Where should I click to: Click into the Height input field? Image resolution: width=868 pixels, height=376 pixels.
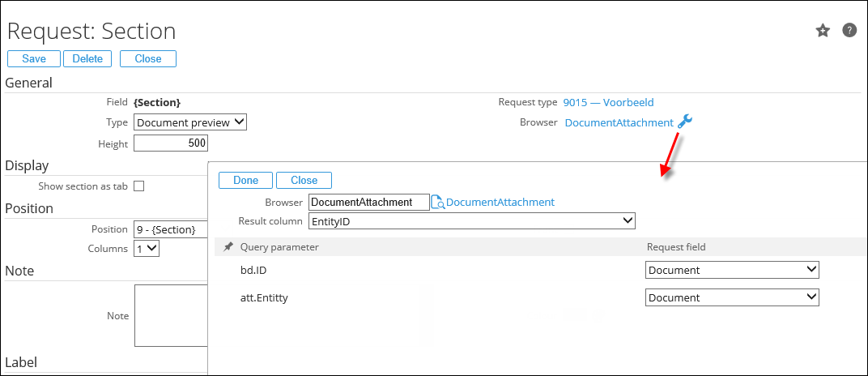point(171,143)
